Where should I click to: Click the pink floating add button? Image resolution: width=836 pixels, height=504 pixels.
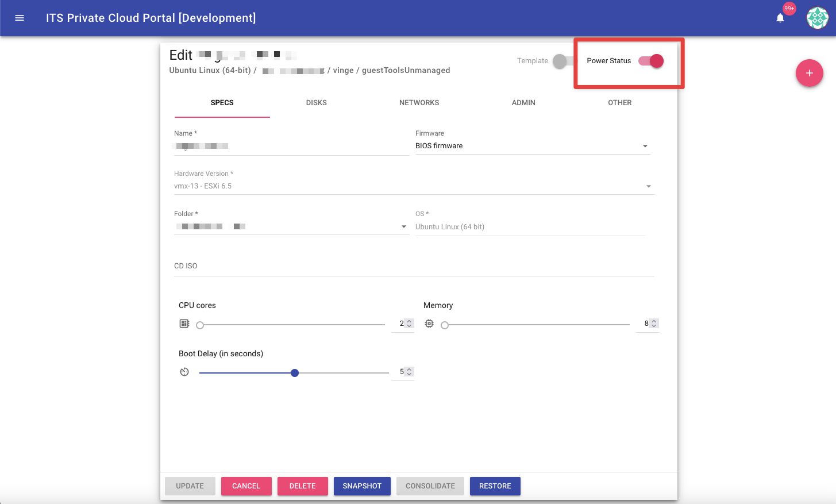[x=809, y=73]
